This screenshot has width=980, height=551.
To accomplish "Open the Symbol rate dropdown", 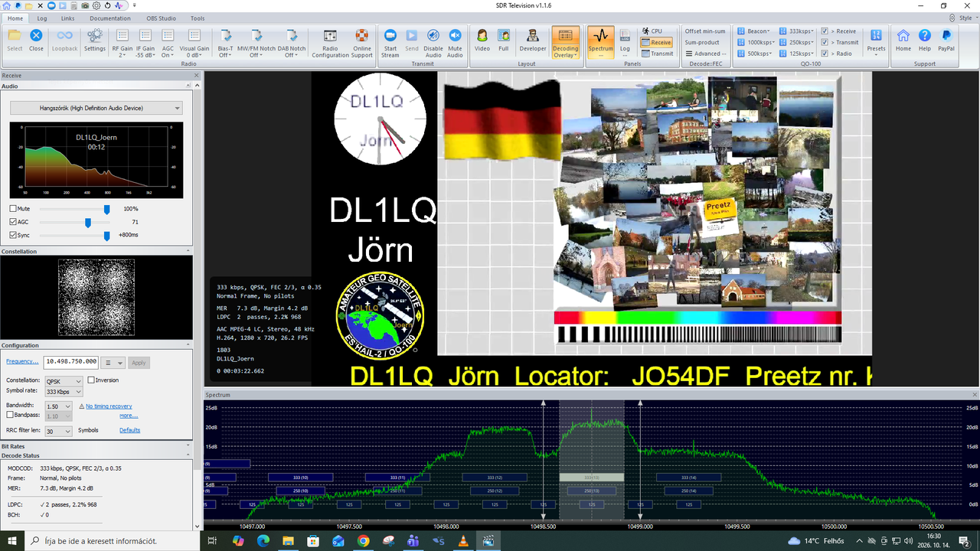I will click(64, 392).
